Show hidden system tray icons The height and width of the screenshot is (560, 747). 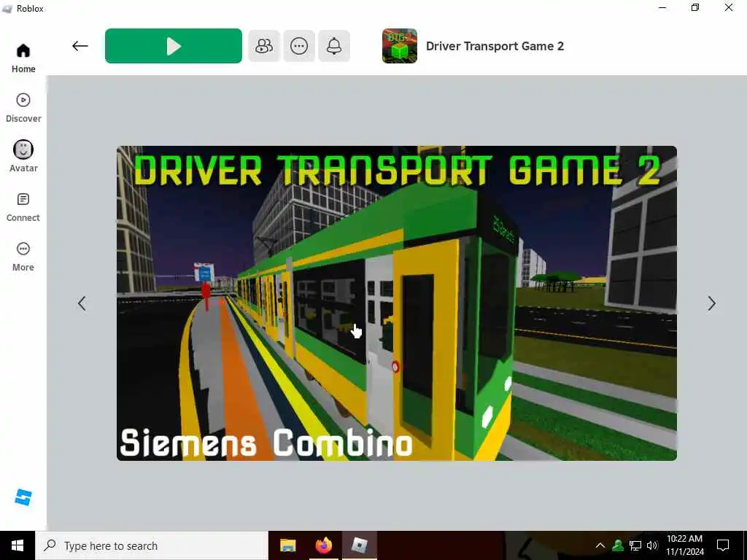pos(600,545)
